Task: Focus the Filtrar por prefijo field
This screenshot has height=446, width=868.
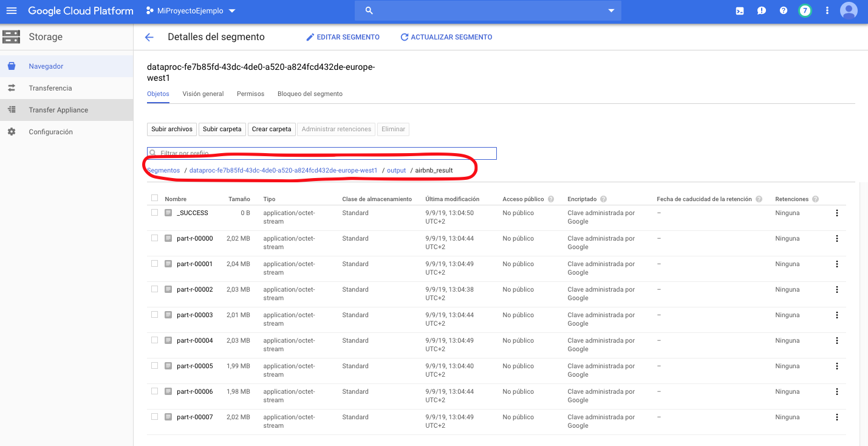Action: pos(322,153)
